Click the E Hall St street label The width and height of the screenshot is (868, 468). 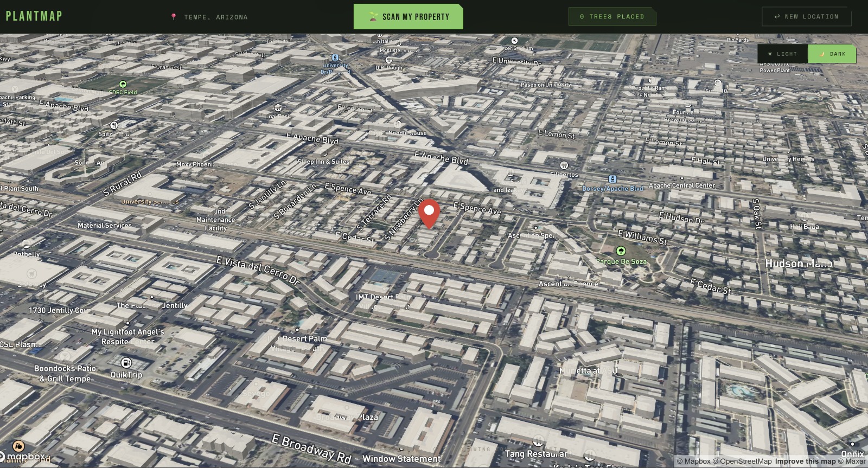705,161
